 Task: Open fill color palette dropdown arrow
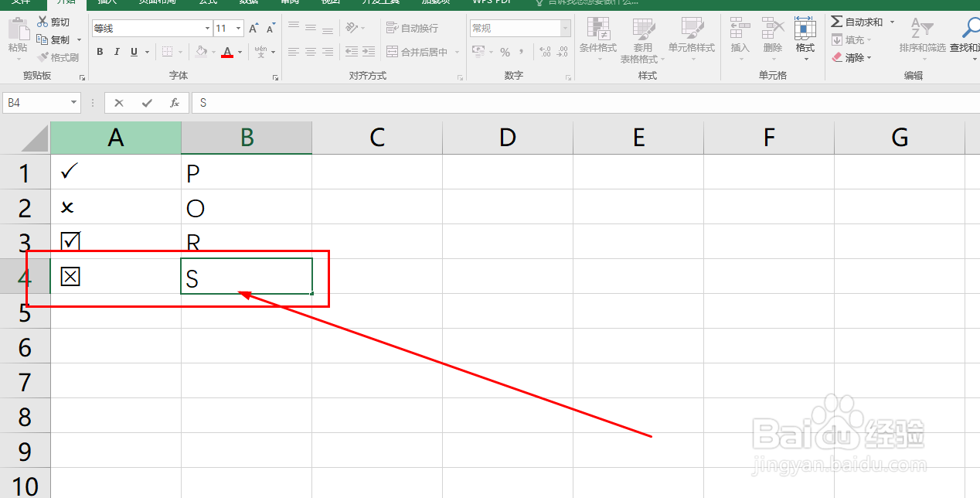214,53
